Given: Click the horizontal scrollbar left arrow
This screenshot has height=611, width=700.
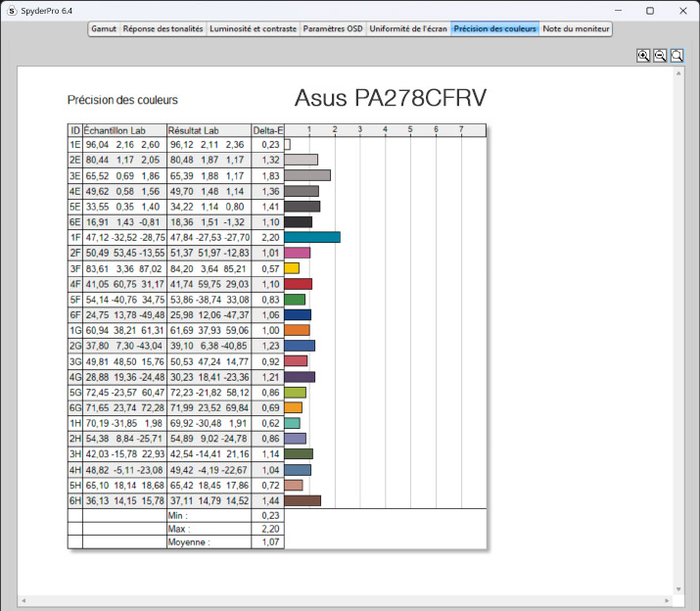Looking at the screenshot, I should click(23, 601).
